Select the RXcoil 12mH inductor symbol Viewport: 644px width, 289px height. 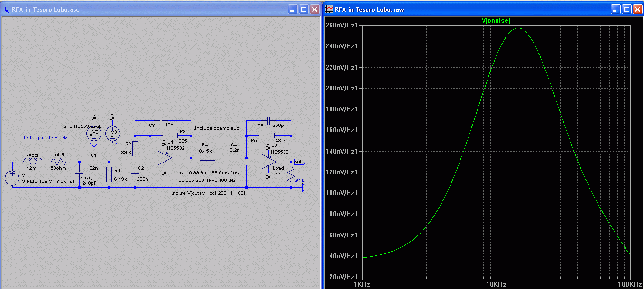point(33,161)
